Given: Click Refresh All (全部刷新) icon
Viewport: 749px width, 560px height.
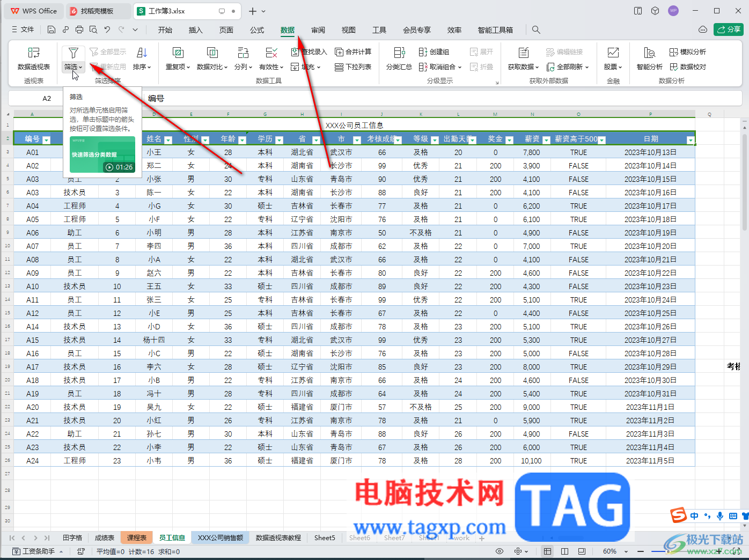Looking at the screenshot, I should (550, 67).
